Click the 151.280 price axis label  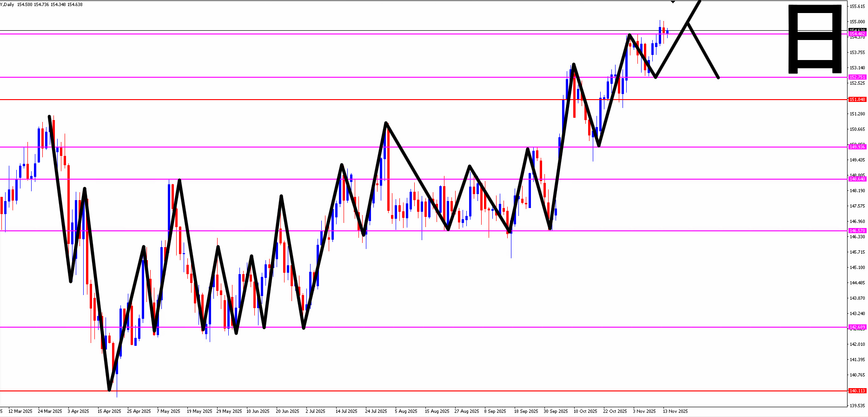pos(857,114)
